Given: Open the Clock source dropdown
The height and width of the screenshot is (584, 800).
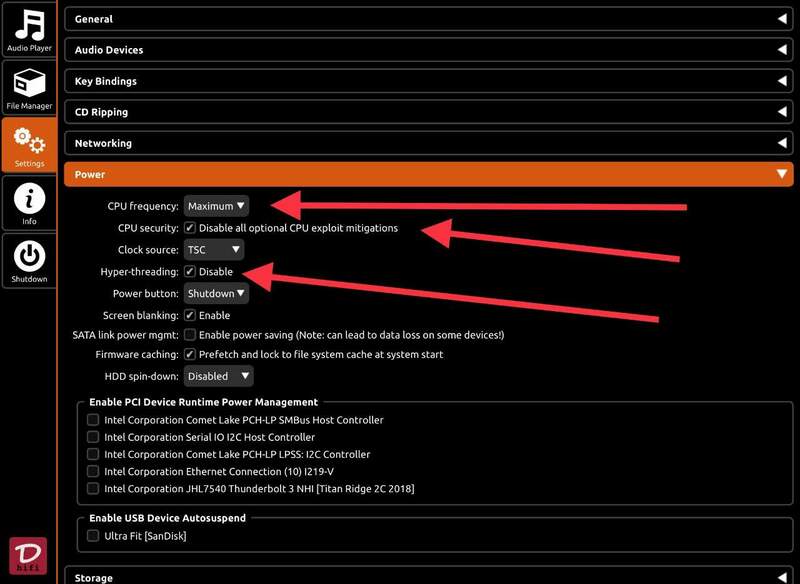Looking at the screenshot, I should tap(214, 250).
